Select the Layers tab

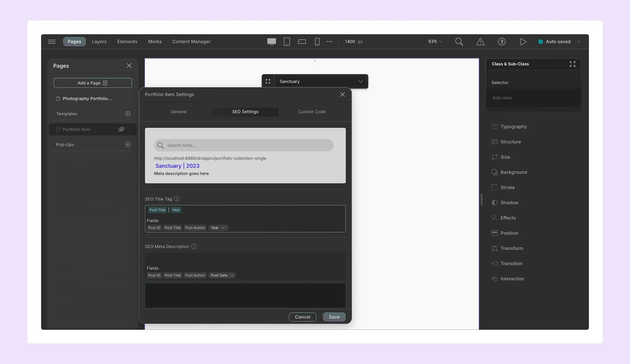(99, 42)
